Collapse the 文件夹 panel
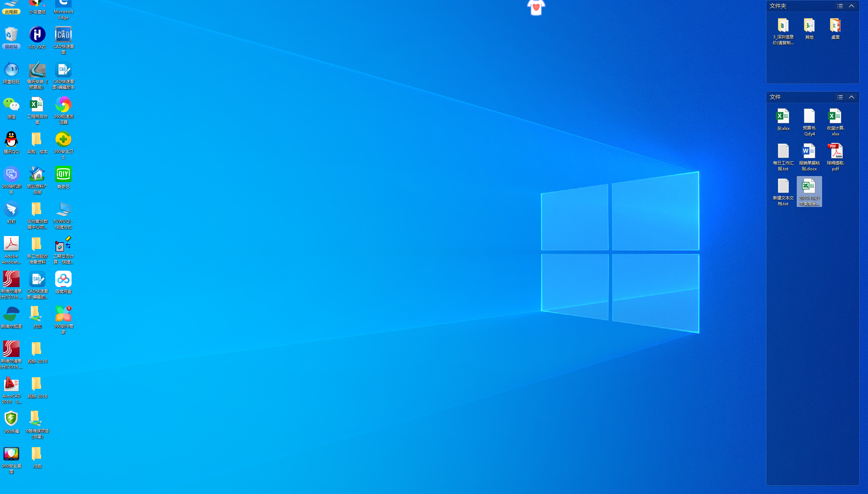 (x=852, y=6)
